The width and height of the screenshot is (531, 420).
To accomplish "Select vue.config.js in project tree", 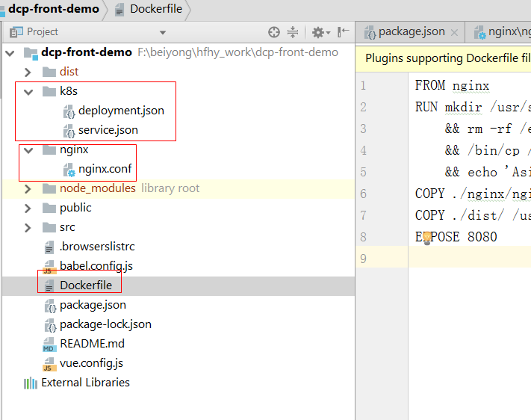I will tap(91, 363).
